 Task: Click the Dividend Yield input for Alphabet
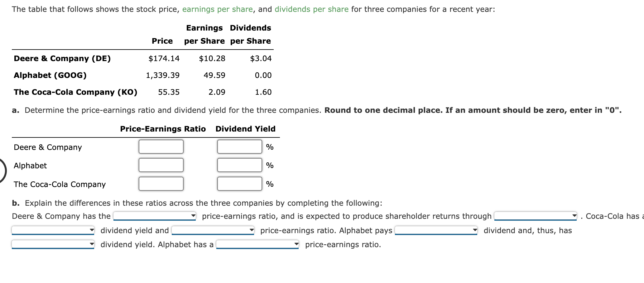click(x=239, y=165)
